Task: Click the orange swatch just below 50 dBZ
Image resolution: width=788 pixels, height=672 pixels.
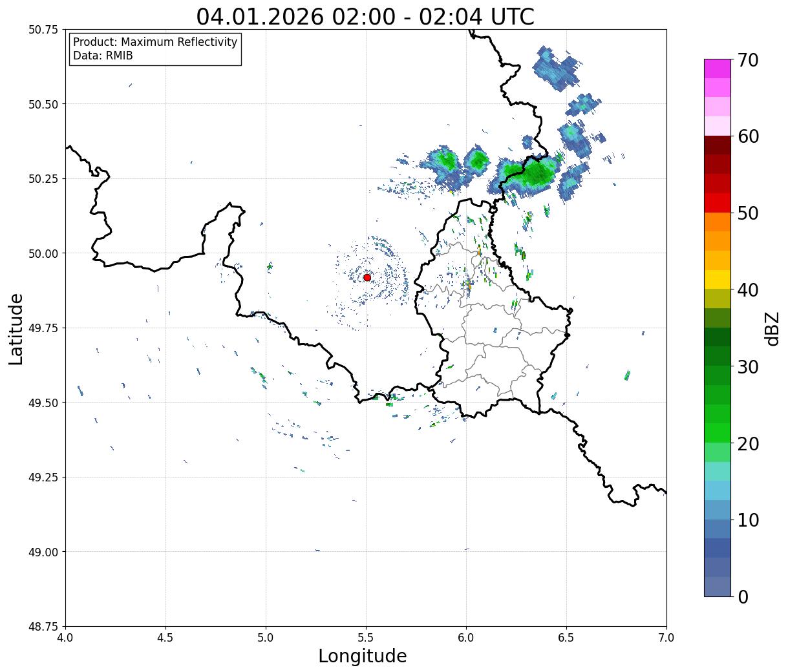Action: (718, 222)
